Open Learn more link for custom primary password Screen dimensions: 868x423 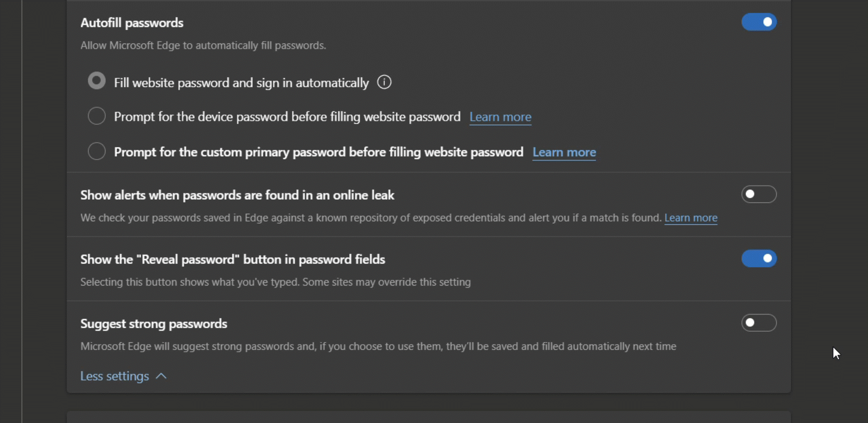coord(564,152)
